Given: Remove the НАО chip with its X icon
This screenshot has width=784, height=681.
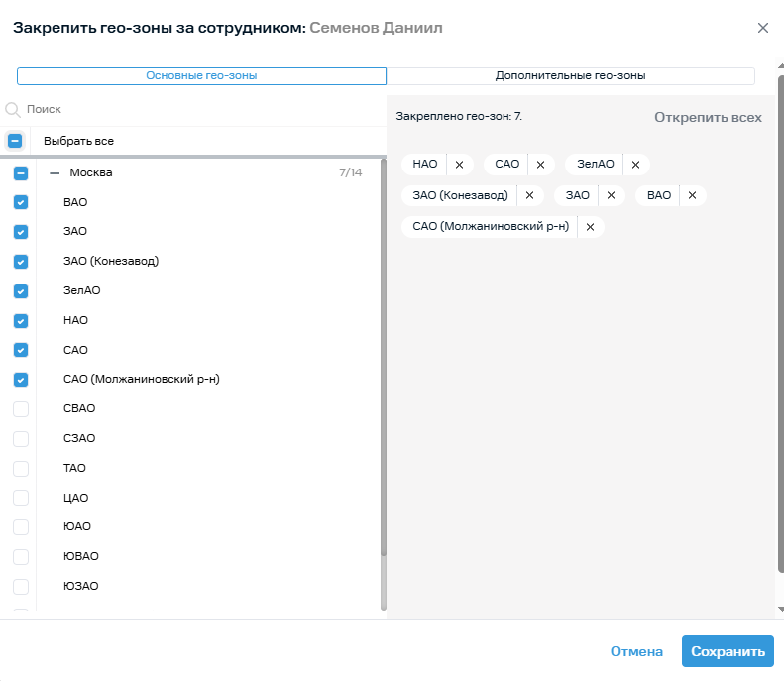Looking at the screenshot, I should (459, 165).
